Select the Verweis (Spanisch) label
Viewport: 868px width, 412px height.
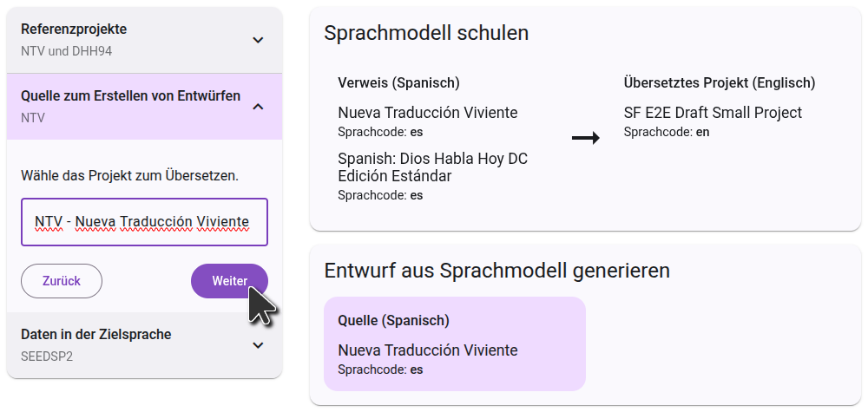point(398,83)
